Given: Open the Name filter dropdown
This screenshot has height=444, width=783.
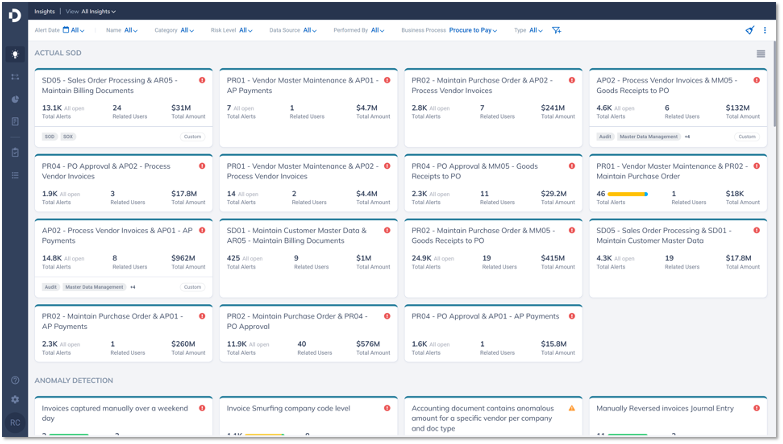Looking at the screenshot, I should point(131,30).
